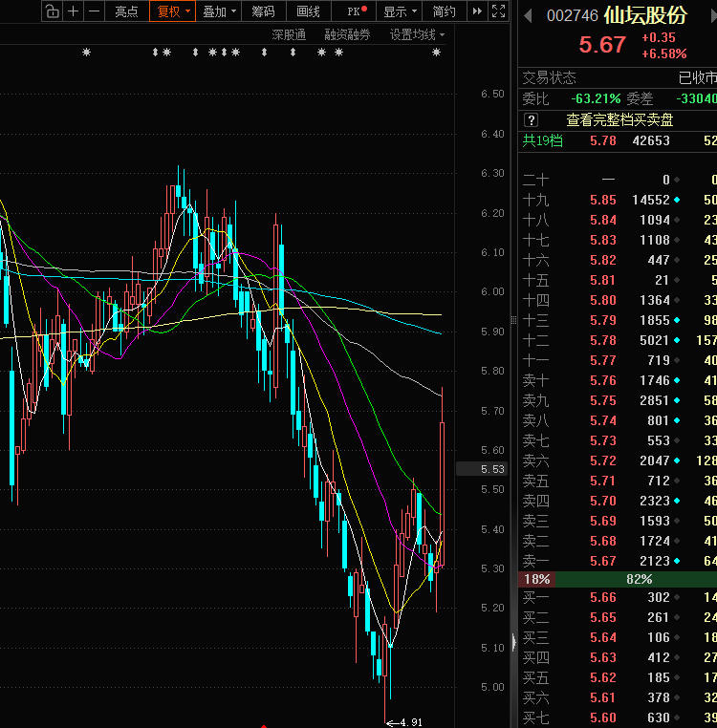Click the cyan diamond in 十二 row
The width and height of the screenshot is (717, 728).
coord(677,340)
